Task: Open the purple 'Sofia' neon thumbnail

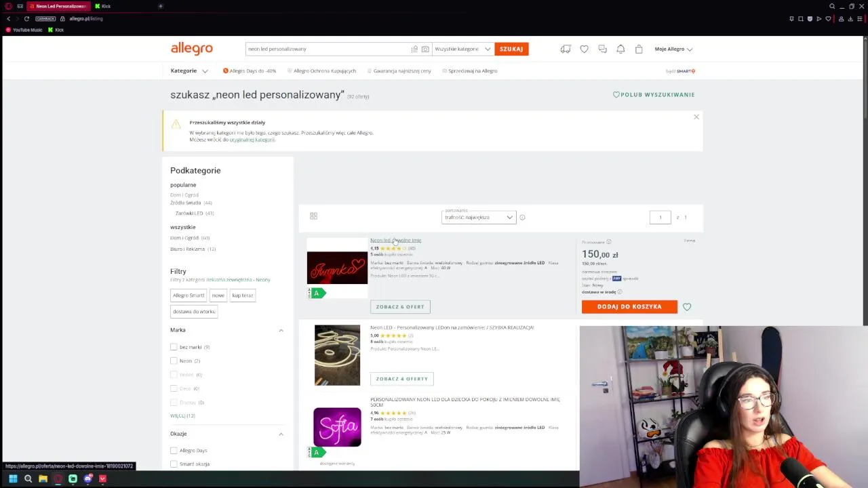Action: point(337,427)
